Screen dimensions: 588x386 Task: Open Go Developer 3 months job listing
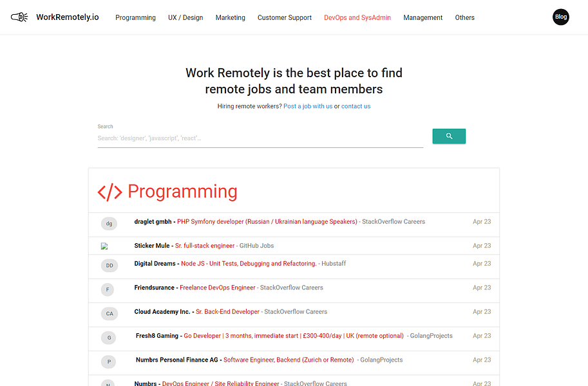point(294,336)
